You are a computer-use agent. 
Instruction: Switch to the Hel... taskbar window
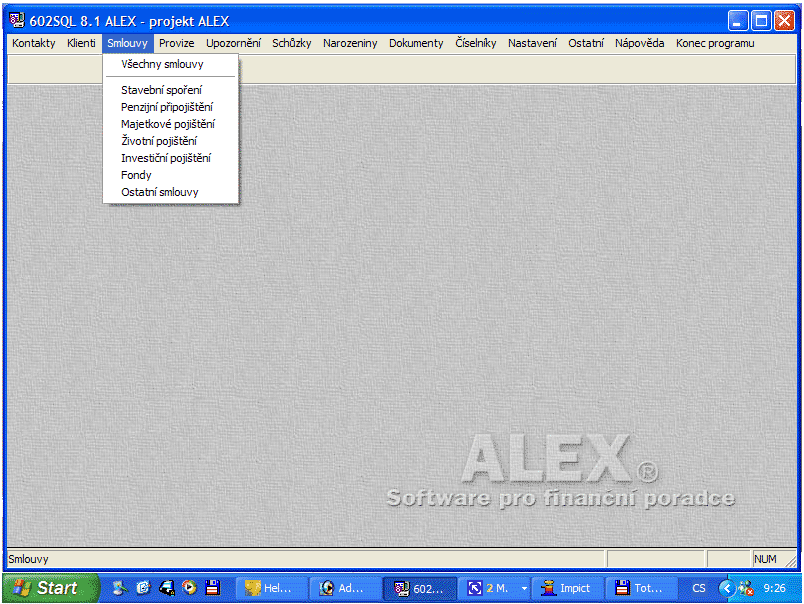pos(270,588)
